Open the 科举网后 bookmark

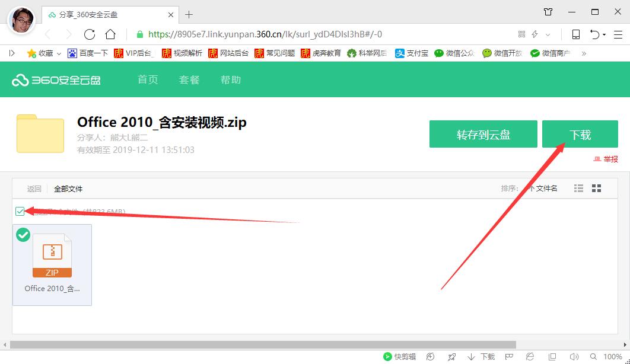coord(367,53)
